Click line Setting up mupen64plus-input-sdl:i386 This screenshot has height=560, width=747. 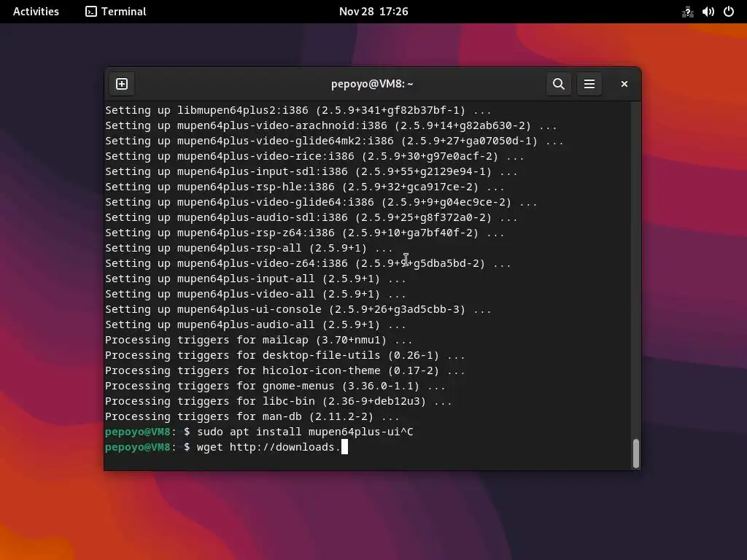(x=311, y=171)
